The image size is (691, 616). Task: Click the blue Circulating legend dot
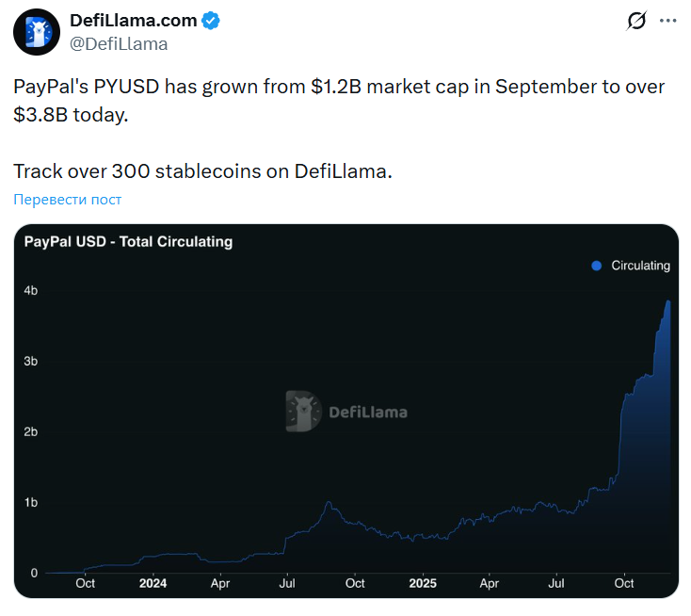tap(596, 266)
